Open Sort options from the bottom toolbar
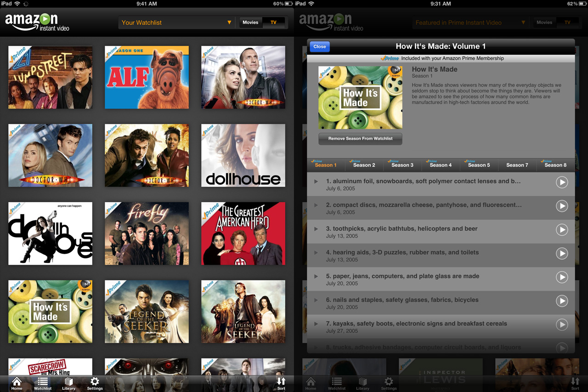The width and height of the screenshot is (588, 392). click(x=281, y=384)
